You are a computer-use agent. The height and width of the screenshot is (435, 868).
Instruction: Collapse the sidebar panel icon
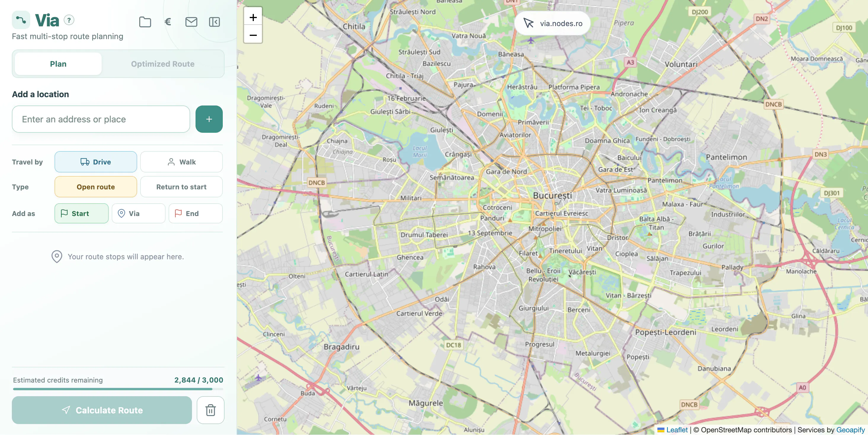[x=214, y=22]
